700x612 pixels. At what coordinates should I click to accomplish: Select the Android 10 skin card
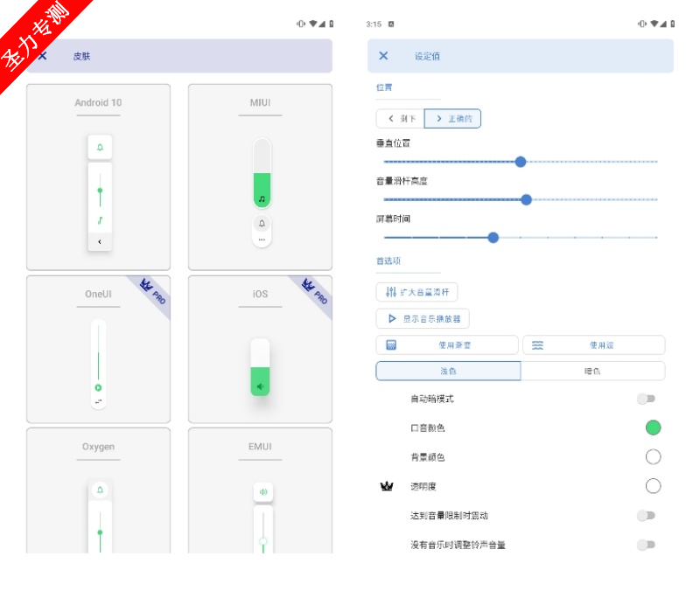coord(98,177)
